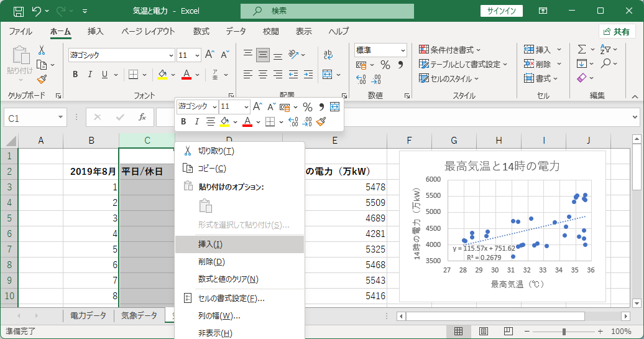This screenshot has height=339, width=644.
Task: Open font name dropdown in ribbon
Action: (x=172, y=55)
